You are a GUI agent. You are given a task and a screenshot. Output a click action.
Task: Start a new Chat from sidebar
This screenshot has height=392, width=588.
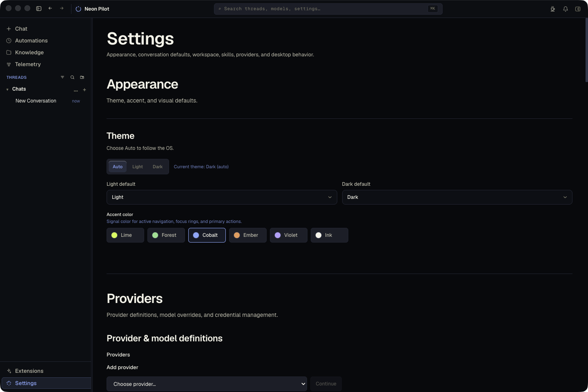pos(45,29)
